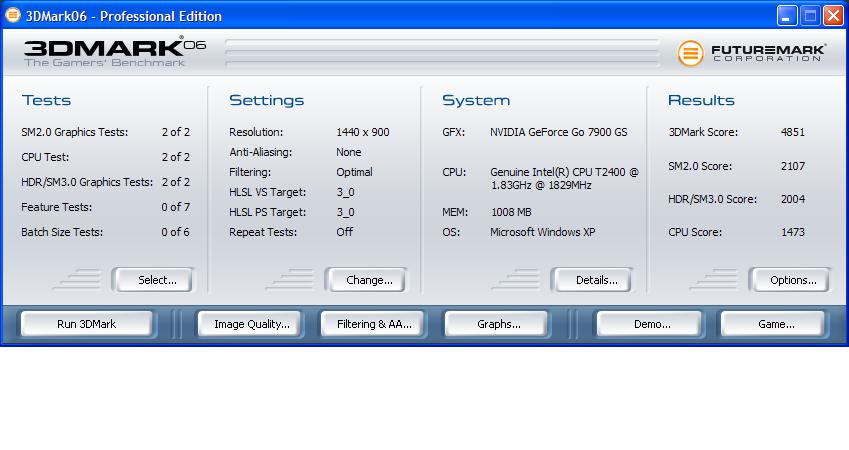This screenshot has width=849, height=450.
Task: Click the System section heading
Action: coord(476,100)
